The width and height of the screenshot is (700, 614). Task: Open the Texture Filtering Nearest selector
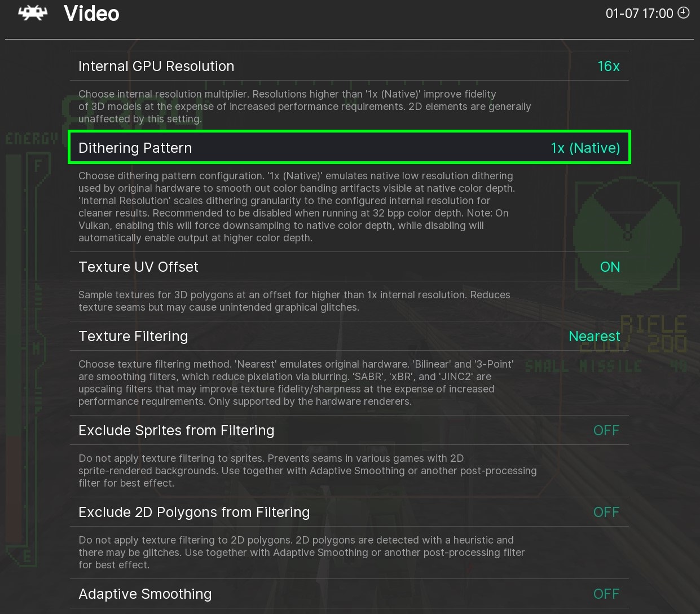(x=595, y=336)
